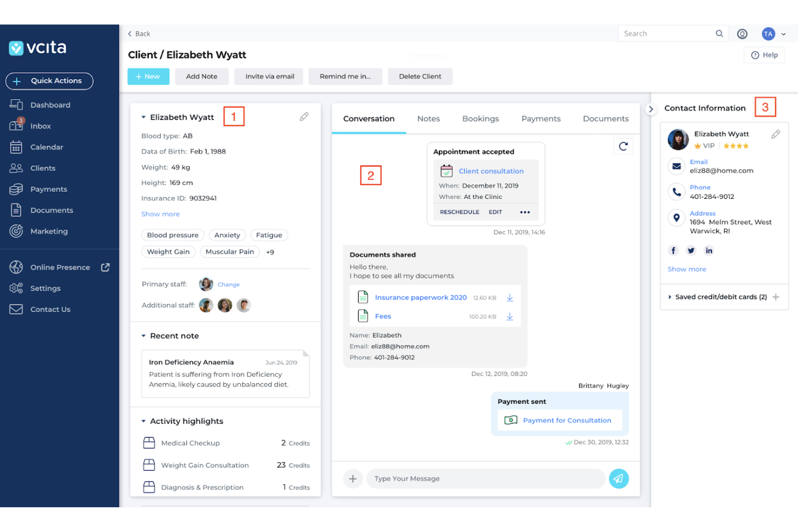798x532 pixels.
Task: Open the client's LinkedIn profile
Action: (708, 250)
